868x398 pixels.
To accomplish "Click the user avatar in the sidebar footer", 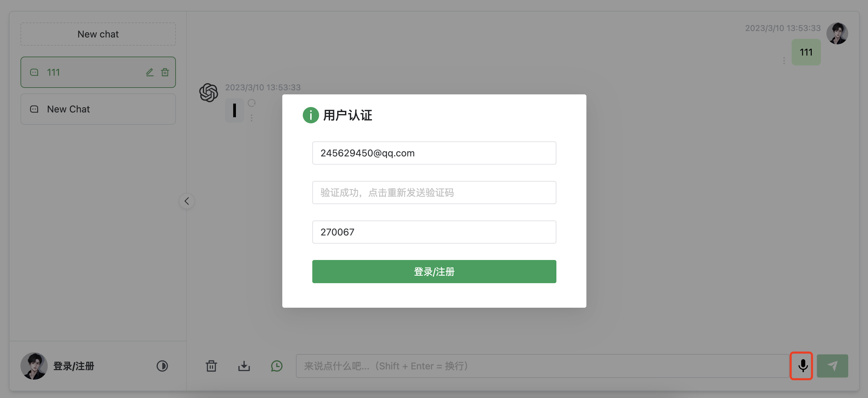I will coord(34,366).
